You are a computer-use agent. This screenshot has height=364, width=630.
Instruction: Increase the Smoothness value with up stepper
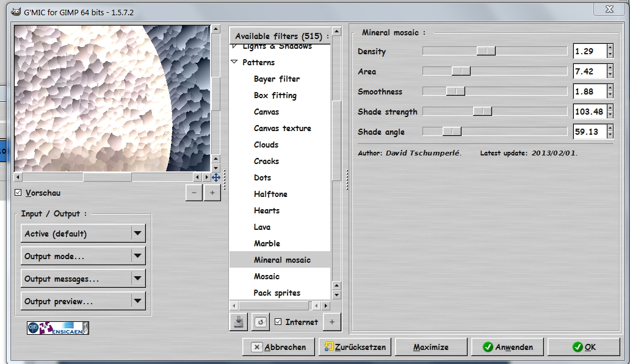click(x=610, y=88)
